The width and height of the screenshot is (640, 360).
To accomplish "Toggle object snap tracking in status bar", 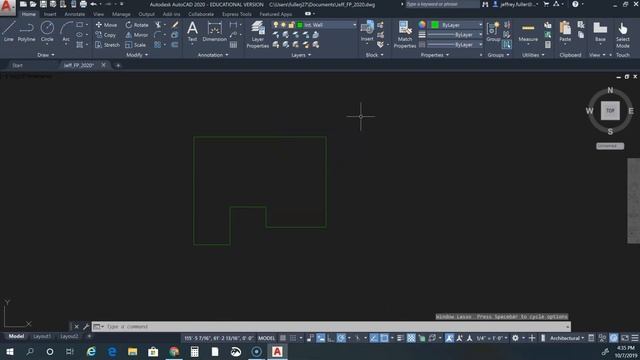I will point(374,338).
